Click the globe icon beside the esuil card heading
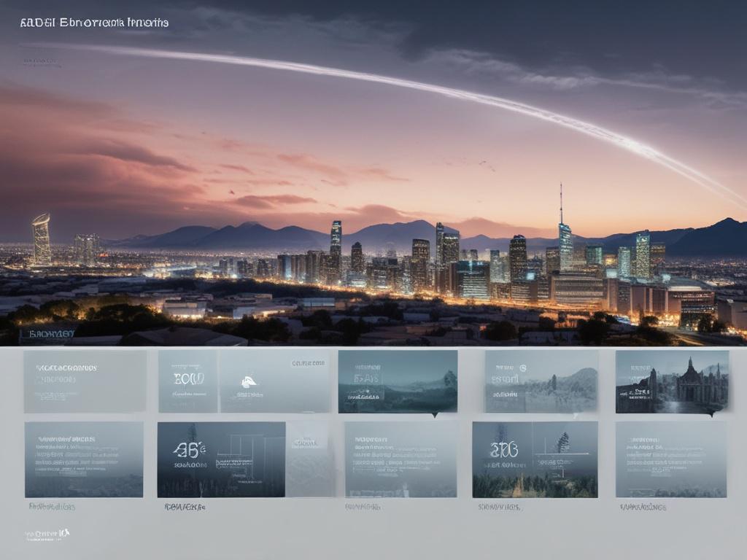This screenshot has width=747, height=560. (522, 367)
